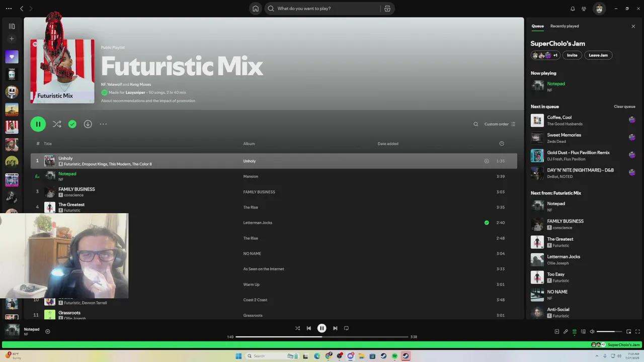644x362 pixels.
Task: Add Notepad to library from now-playing bar
Action: (48, 331)
